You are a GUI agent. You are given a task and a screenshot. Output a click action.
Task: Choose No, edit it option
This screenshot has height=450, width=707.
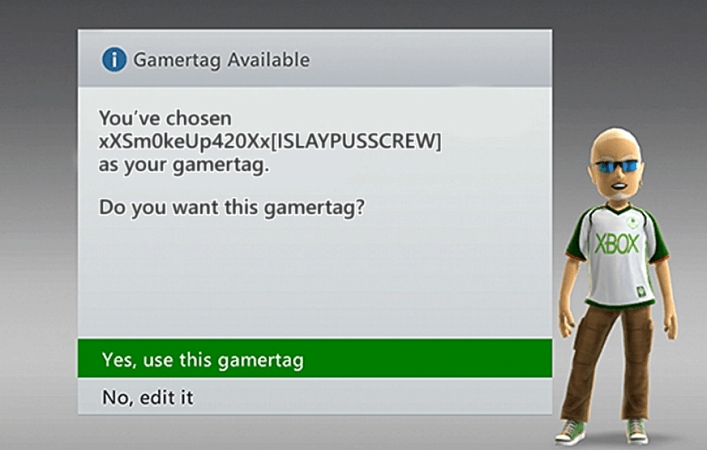pyautogui.click(x=315, y=396)
